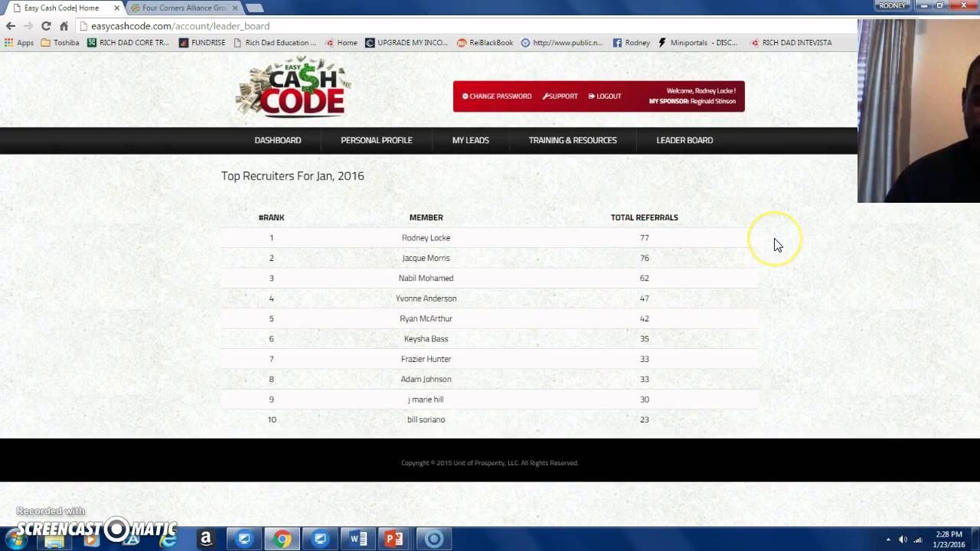This screenshot has width=980, height=551.
Task: Click the CHANGE PASSWORD link
Action: (x=497, y=96)
